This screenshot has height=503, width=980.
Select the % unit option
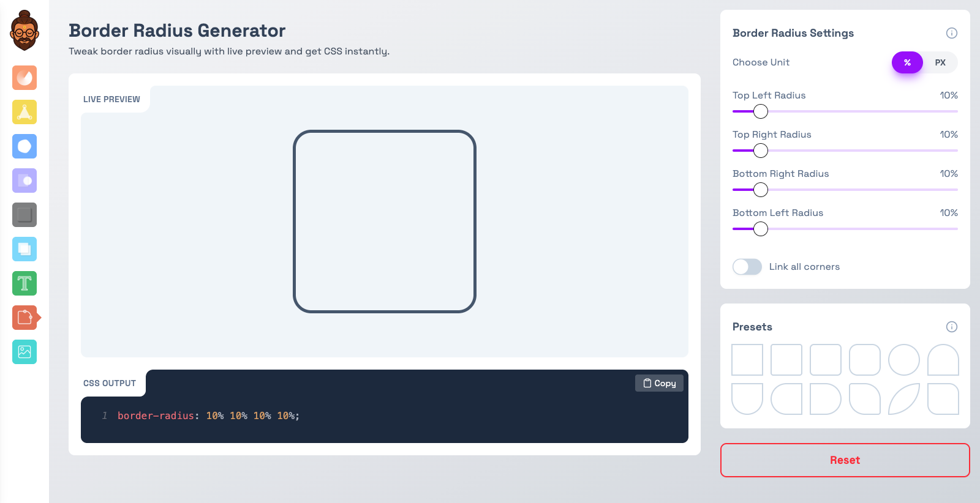tap(907, 62)
